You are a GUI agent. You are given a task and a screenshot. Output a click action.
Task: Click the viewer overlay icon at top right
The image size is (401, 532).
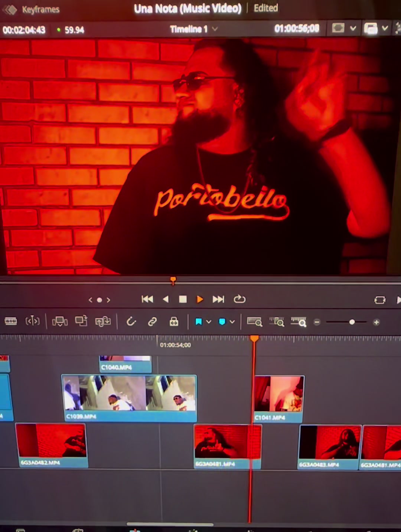point(371,28)
